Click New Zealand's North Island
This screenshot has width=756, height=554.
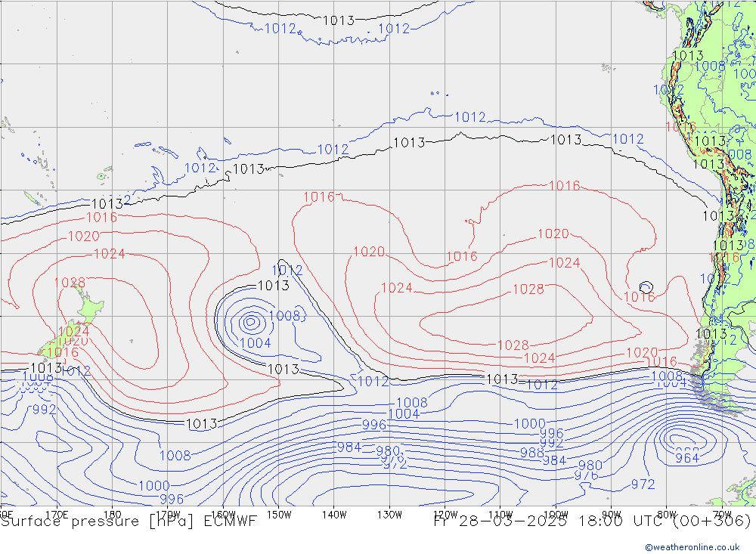pyautogui.click(x=89, y=305)
